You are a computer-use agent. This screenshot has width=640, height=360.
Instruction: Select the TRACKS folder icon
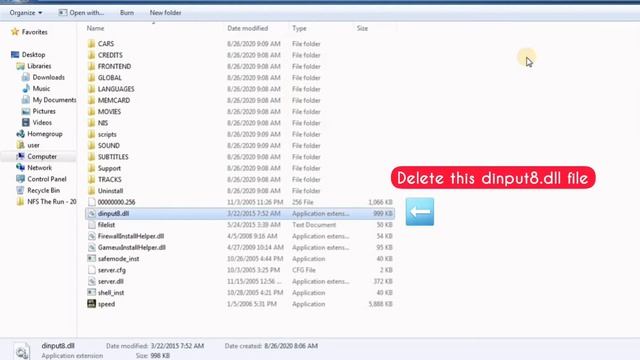91,179
